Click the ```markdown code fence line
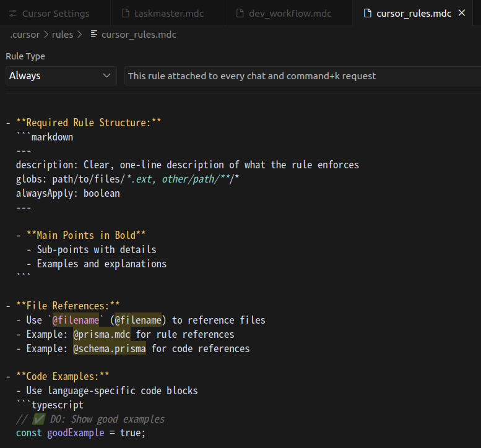This screenshot has width=481, height=448. click(45, 137)
